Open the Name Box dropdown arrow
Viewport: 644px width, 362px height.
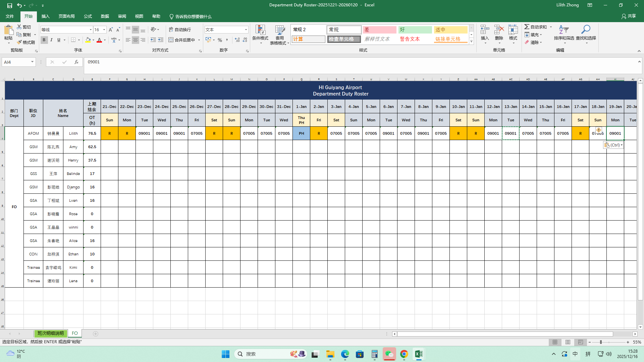click(32, 62)
